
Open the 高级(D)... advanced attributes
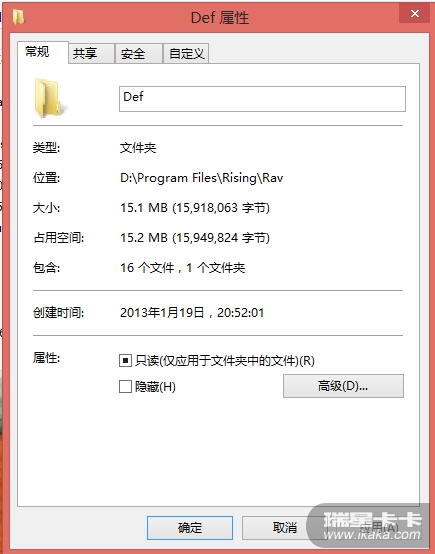click(343, 386)
